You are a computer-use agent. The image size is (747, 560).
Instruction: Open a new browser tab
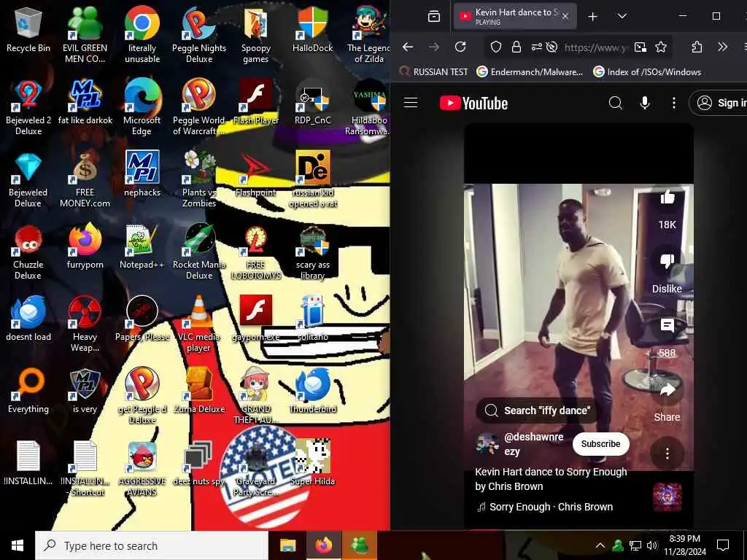592,17
